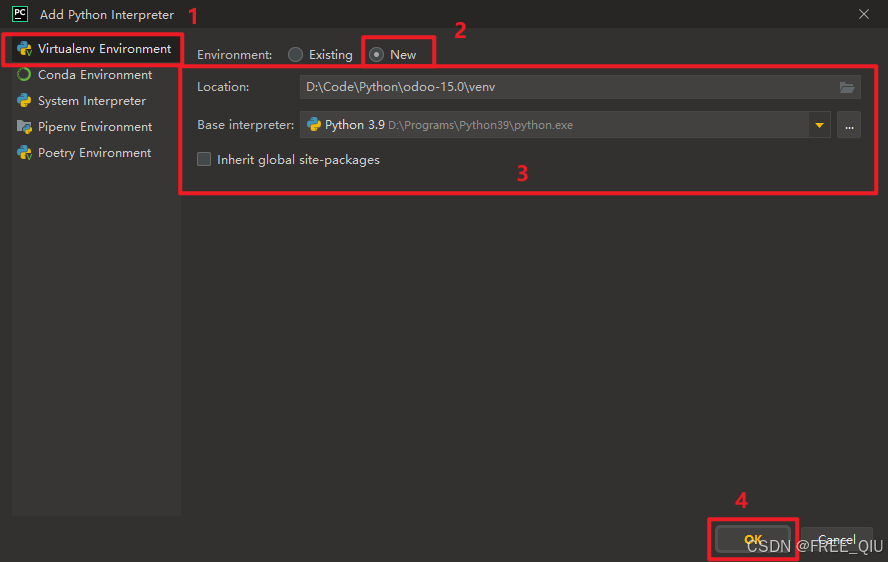
Task: Expand the Base interpreter dropdown arrow
Action: click(x=819, y=125)
